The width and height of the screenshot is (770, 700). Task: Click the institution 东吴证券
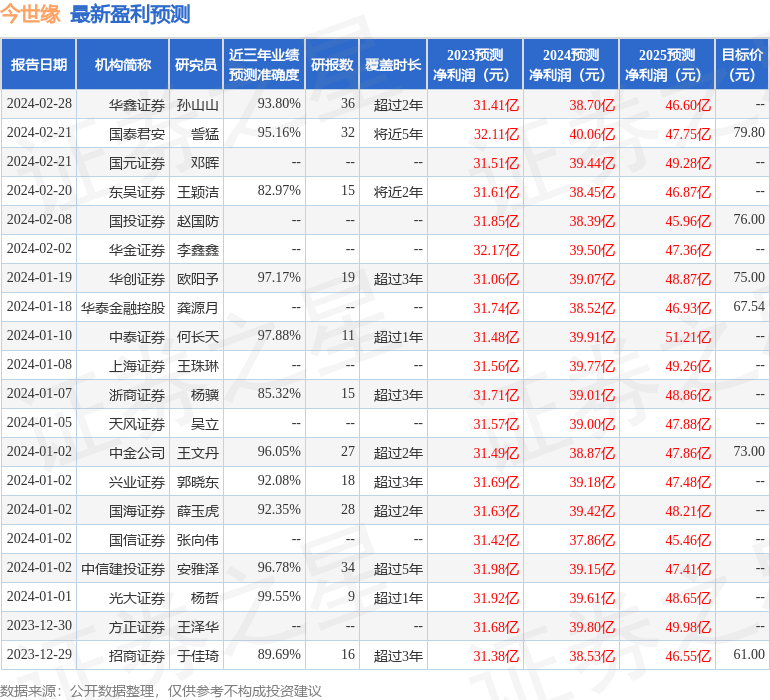pos(137,192)
